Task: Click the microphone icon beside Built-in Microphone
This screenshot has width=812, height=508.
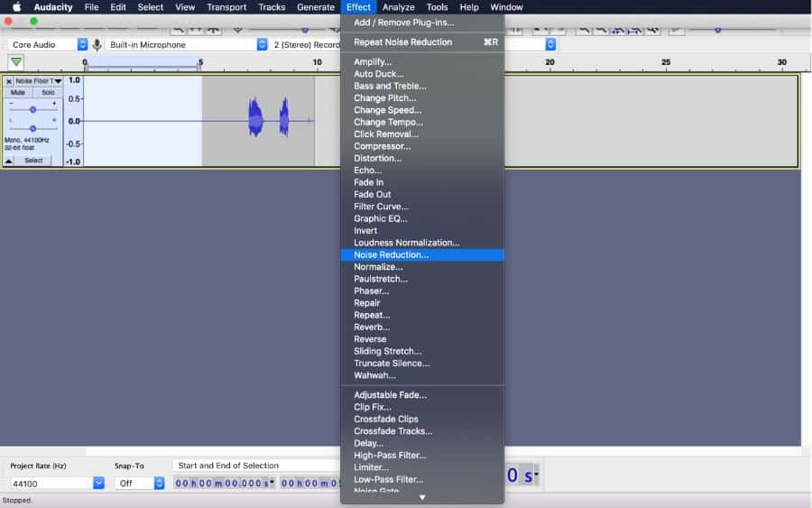Action: (97, 45)
